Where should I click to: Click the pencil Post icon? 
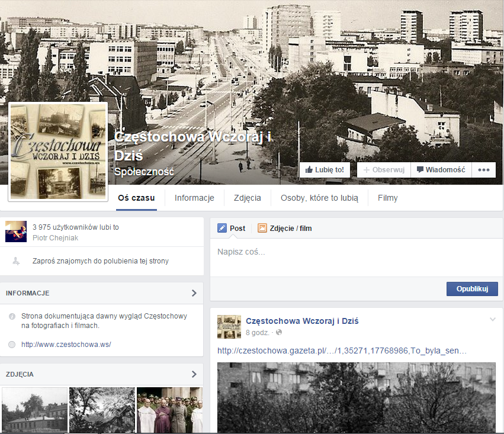(221, 228)
